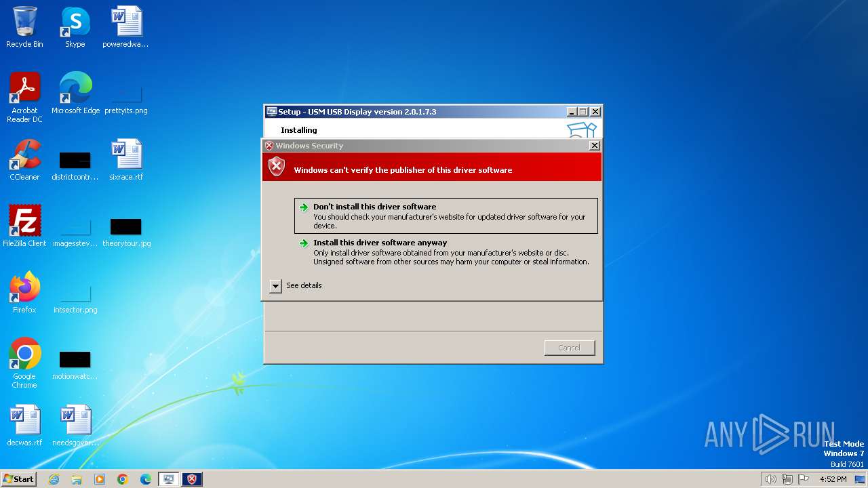868x488 pixels.
Task: Open CCleaner desktop shortcut
Action: click(x=24, y=160)
